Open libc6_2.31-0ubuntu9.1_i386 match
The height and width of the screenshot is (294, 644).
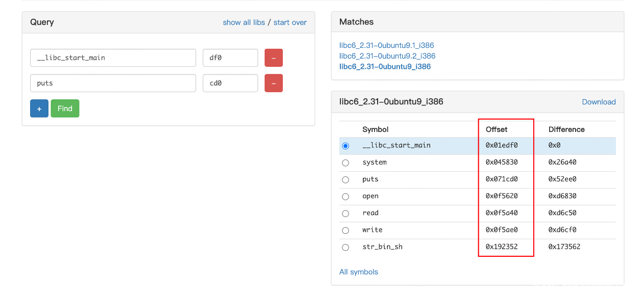coord(386,45)
